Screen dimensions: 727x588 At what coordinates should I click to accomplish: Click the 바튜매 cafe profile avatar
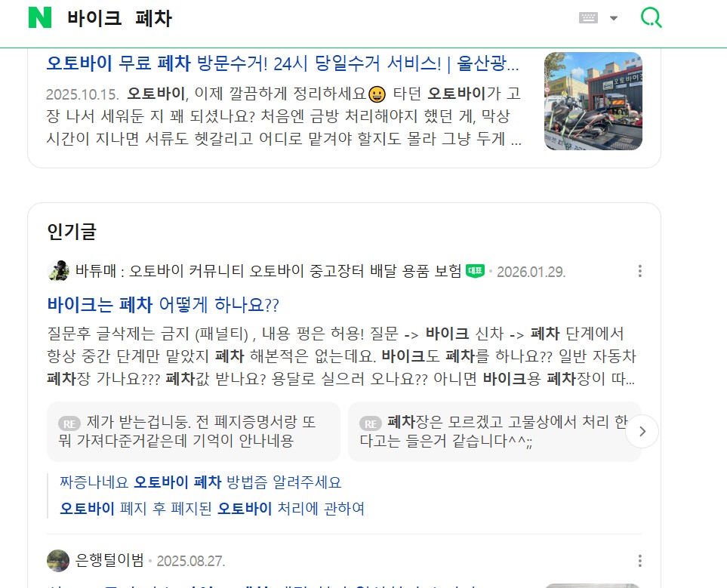click(58, 271)
